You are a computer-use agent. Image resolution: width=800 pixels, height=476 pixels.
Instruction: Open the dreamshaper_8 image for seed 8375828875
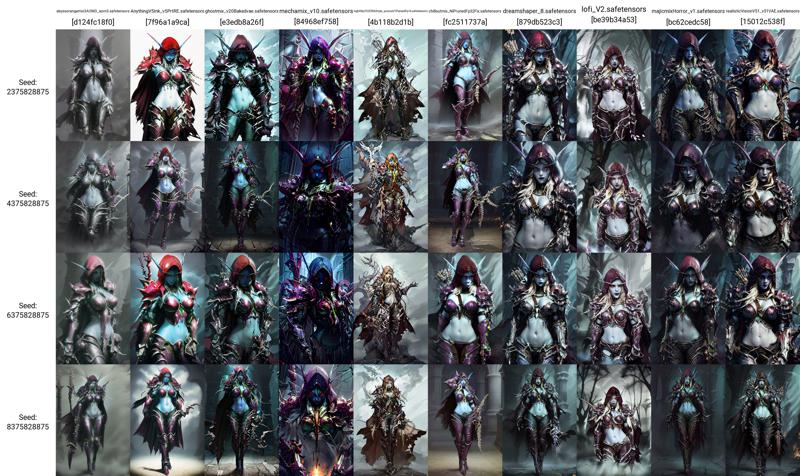click(539, 420)
